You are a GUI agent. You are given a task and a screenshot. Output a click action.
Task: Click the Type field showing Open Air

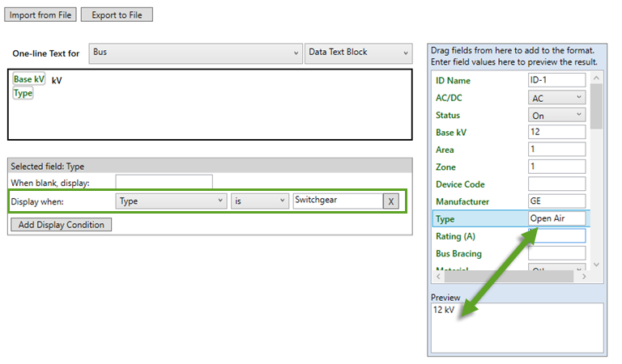point(556,218)
